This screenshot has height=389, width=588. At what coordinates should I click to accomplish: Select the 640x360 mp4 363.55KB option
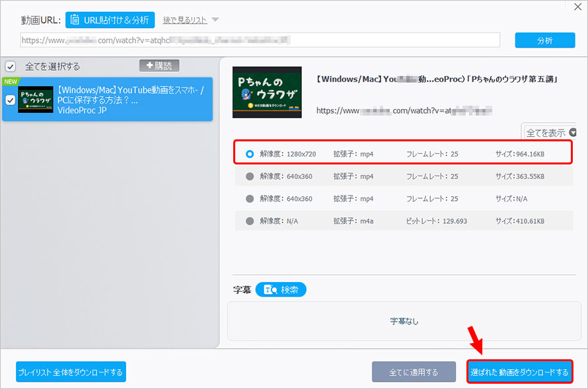[251, 175]
